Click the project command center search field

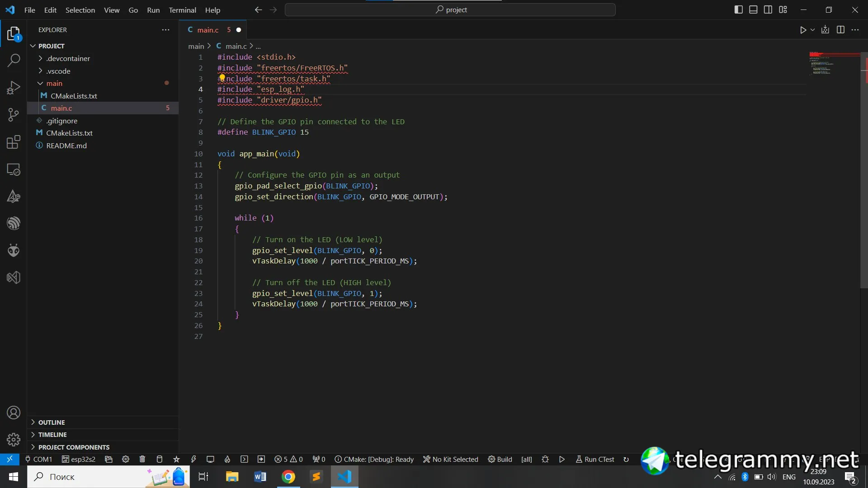tap(450, 9)
